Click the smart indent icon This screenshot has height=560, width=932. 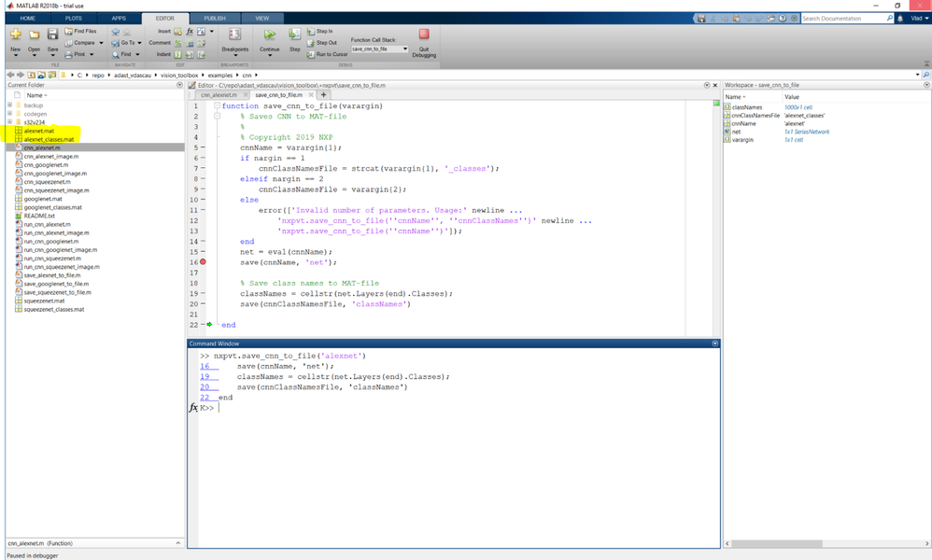pyautogui.click(x=177, y=54)
